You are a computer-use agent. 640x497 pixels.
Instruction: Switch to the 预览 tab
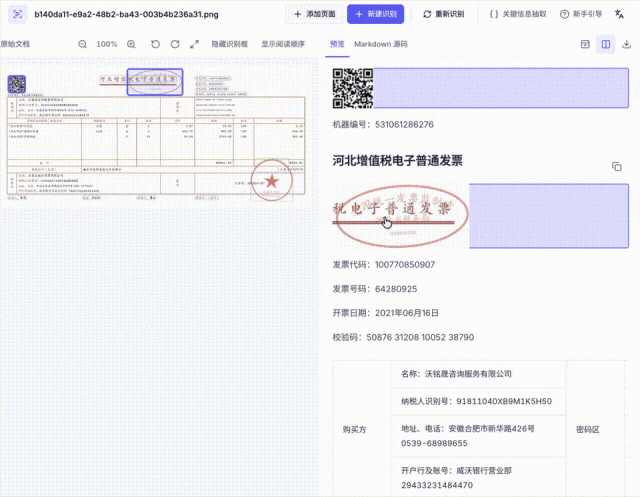[337, 44]
